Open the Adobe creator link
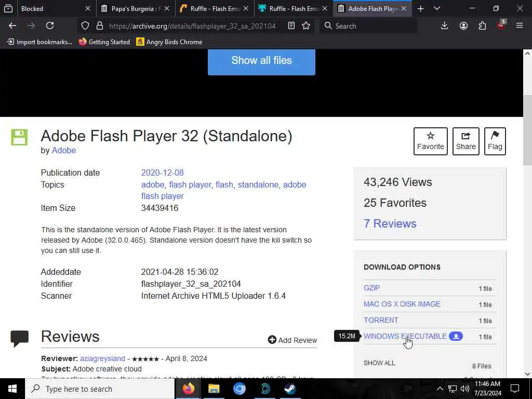The width and height of the screenshot is (532, 399). 63,150
